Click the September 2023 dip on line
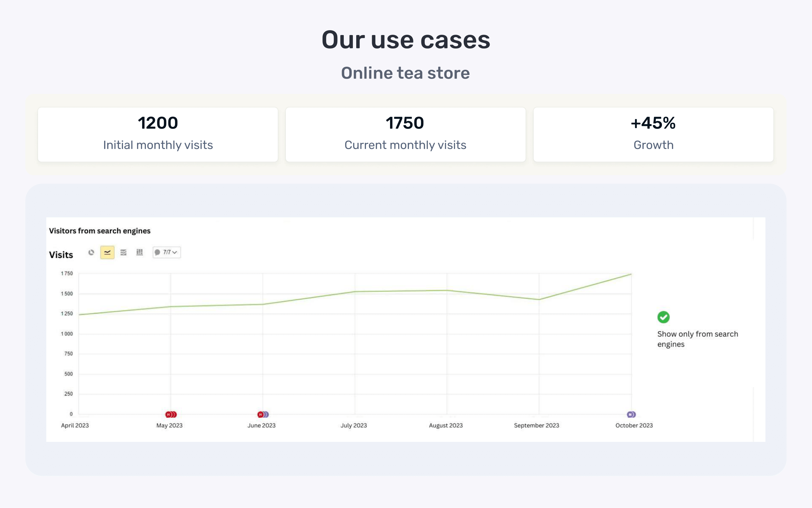The image size is (812, 508). coord(539,299)
